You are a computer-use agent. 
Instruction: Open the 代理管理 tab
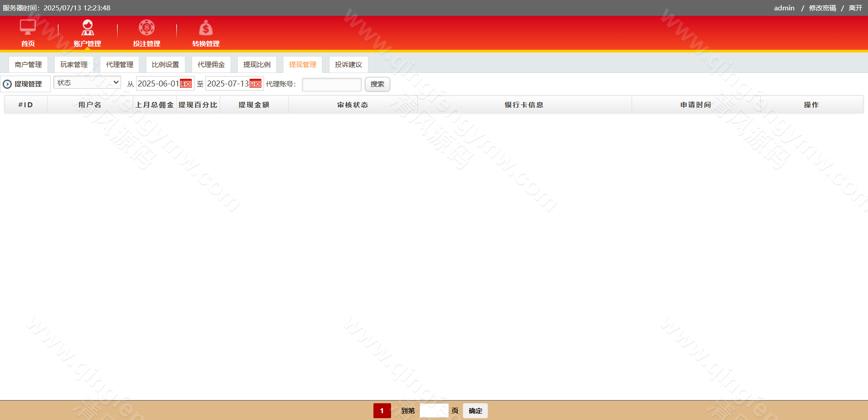click(x=119, y=65)
